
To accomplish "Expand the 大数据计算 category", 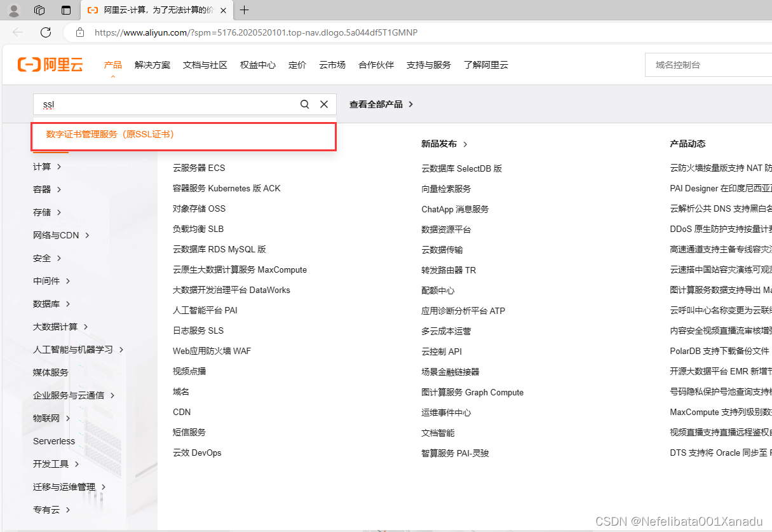I will (x=60, y=327).
